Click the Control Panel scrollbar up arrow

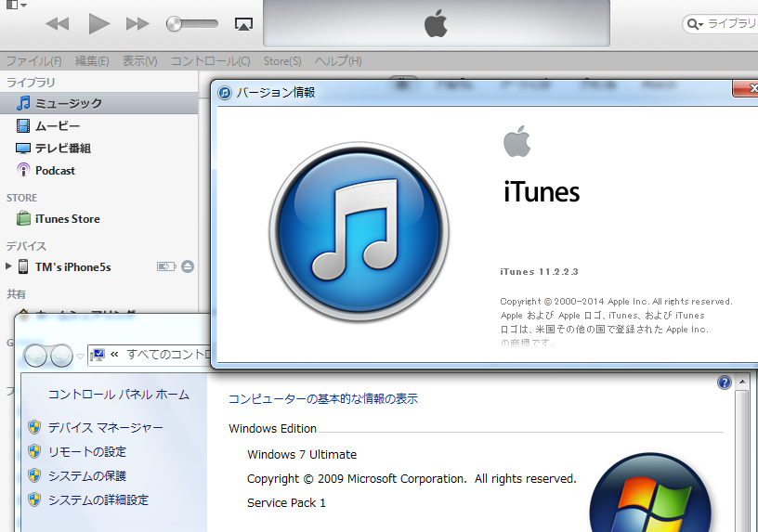tap(742, 382)
